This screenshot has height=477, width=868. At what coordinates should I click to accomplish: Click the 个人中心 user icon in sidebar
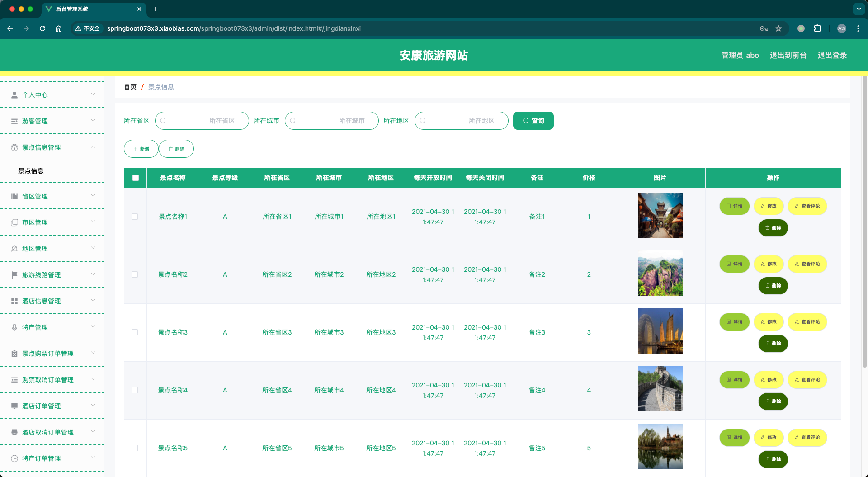click(x=14, y=95)
